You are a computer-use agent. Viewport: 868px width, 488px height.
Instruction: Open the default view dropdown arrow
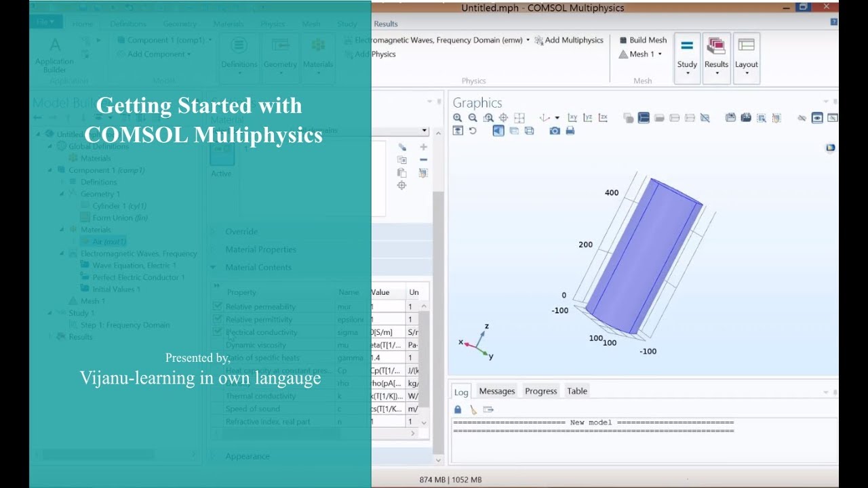pyautogui.click(x=557, y=118)
